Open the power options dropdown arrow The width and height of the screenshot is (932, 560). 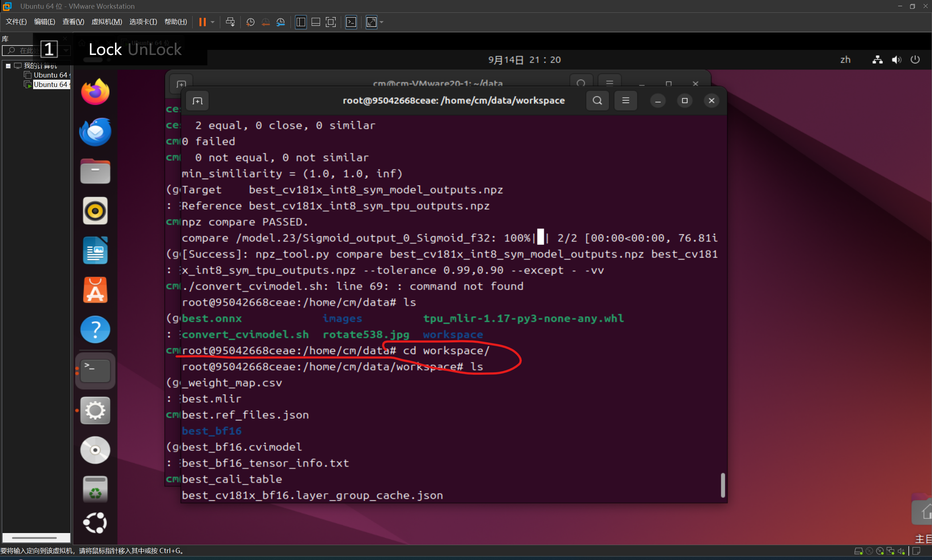tap(213, 22)
